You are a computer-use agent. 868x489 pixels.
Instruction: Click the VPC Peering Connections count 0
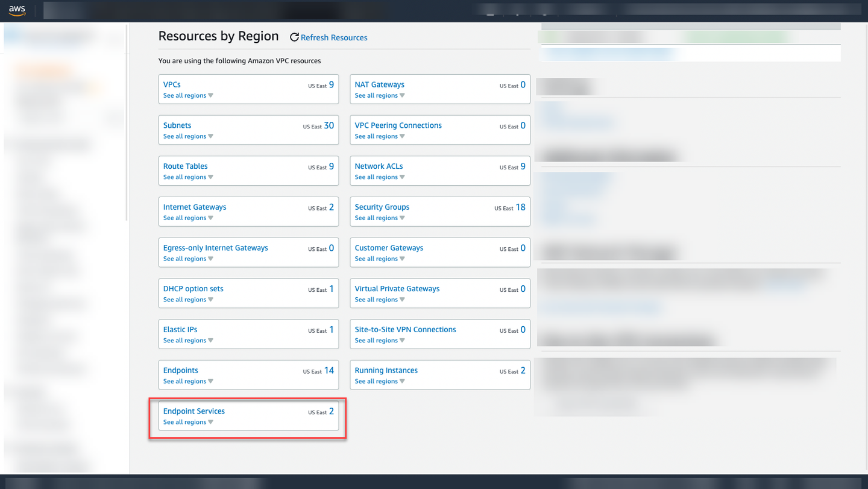click(523, 125)
